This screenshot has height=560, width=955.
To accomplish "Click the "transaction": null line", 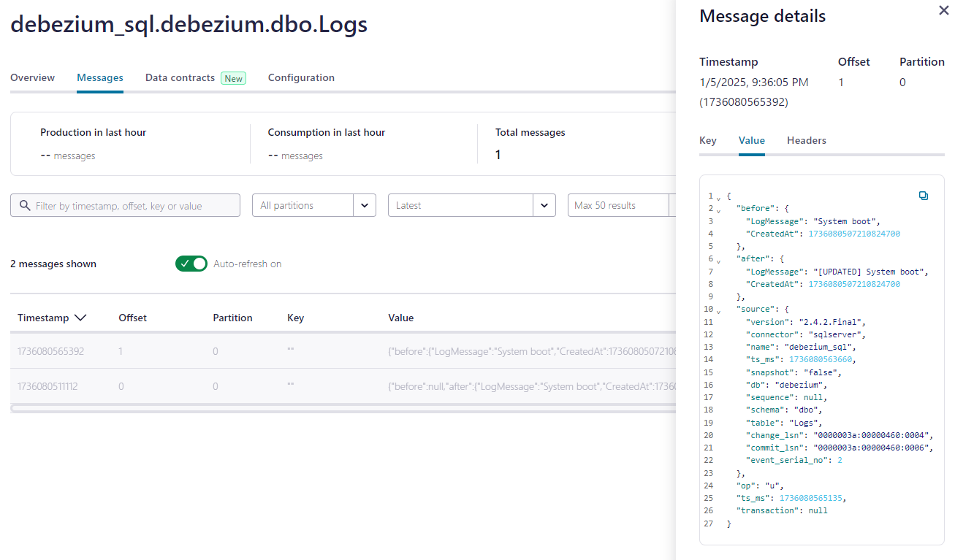I will pos(782,510).
